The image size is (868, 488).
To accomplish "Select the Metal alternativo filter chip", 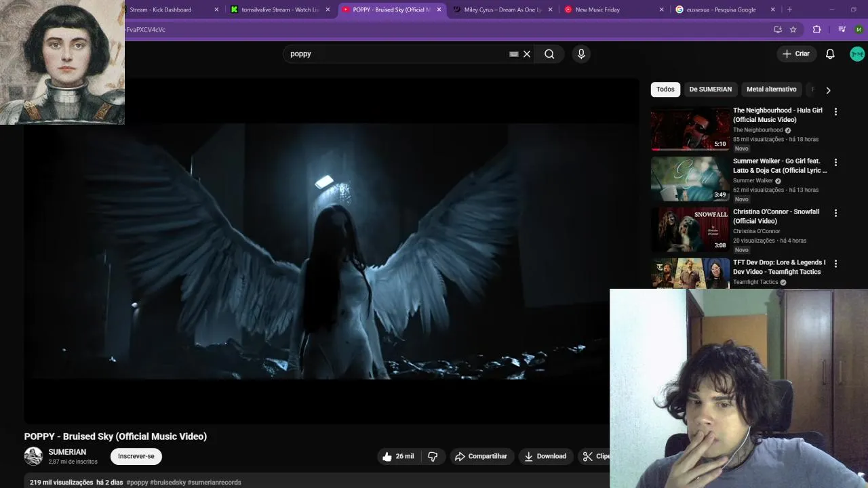I will coord(771,89).
